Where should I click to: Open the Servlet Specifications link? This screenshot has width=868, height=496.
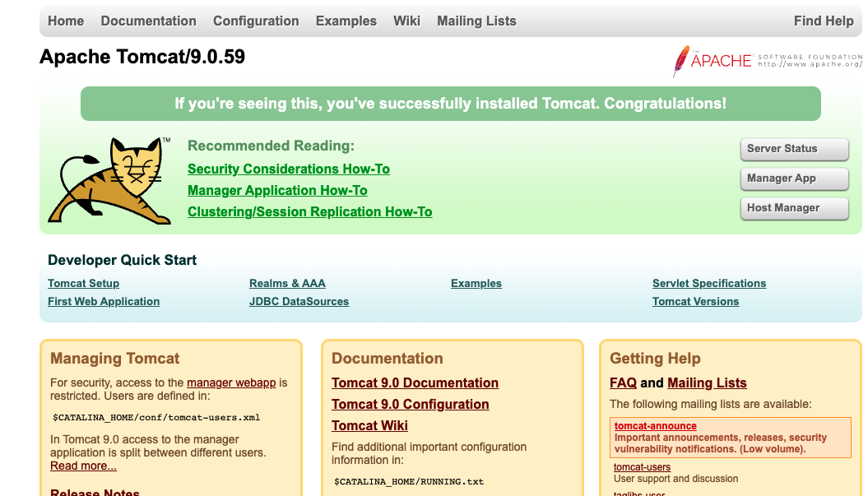click(709, 284)
